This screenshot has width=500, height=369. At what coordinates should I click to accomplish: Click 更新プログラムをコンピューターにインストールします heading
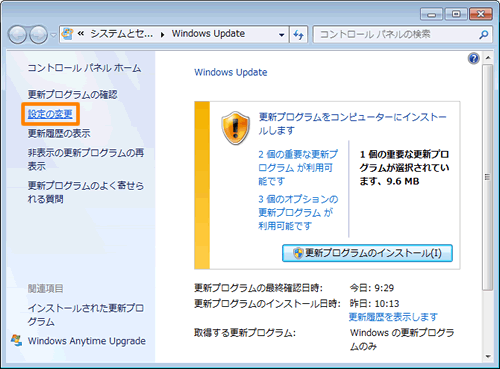(352, 124)
